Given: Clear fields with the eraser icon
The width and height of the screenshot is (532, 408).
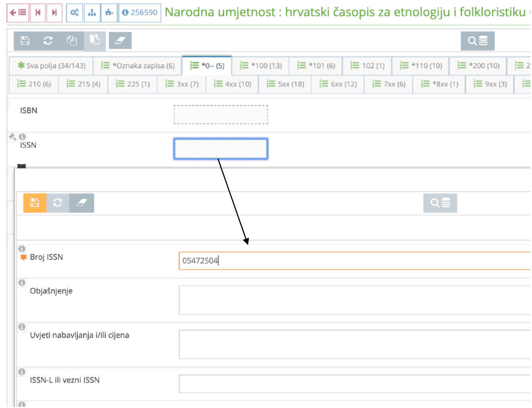Looking at the screenshot, I should (120, 40).
